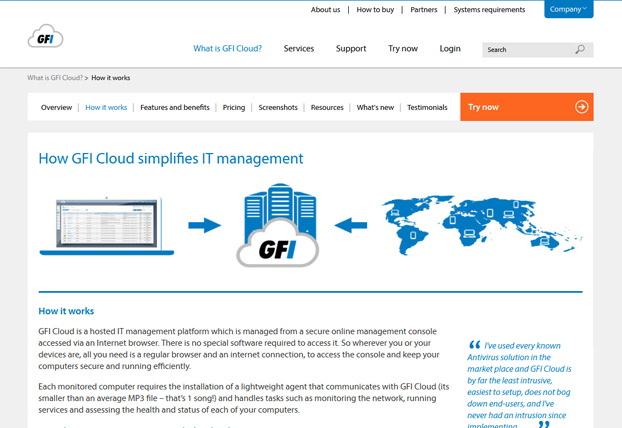Switch to the Overview tab
The image size is (622, 428).
pos(56,107)
